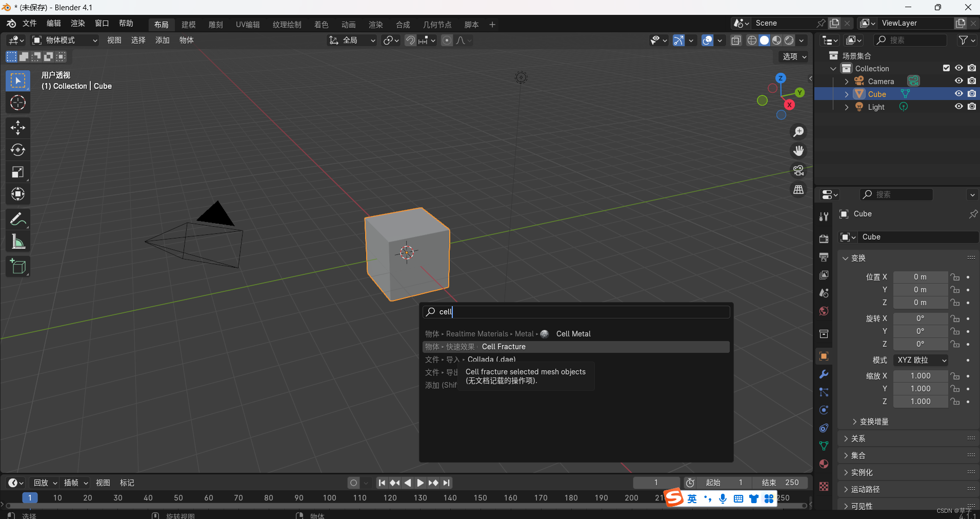Choose Cell Fracture in search results
Image resolution: width=980 pixels, height=519 pixels.
(x=576, y=347)
